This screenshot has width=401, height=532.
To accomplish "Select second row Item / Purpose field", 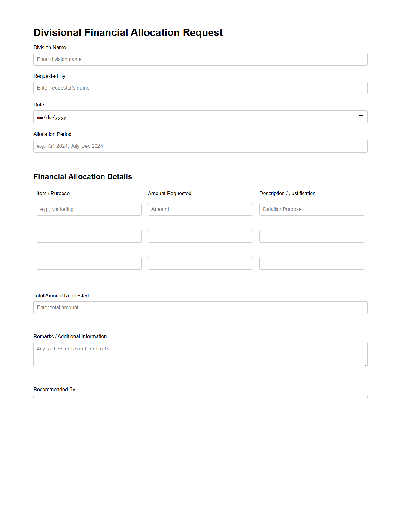I will [x=89, y=236].
